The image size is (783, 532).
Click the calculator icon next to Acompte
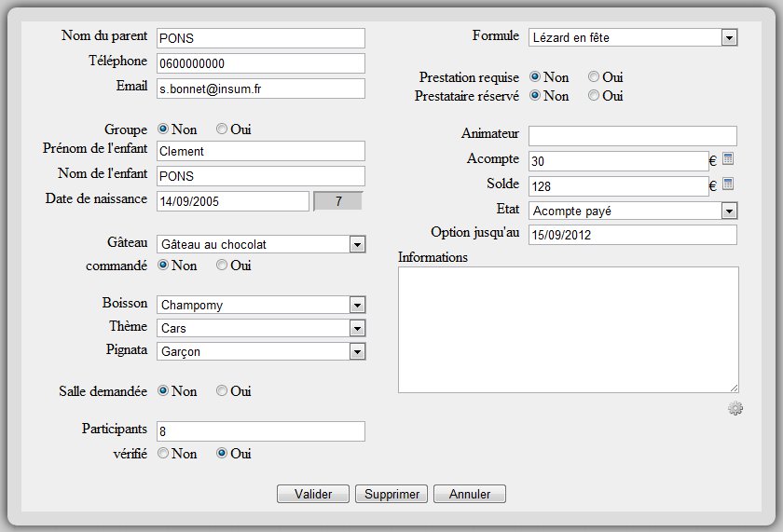pyautogui.click(x=729, y=160)
